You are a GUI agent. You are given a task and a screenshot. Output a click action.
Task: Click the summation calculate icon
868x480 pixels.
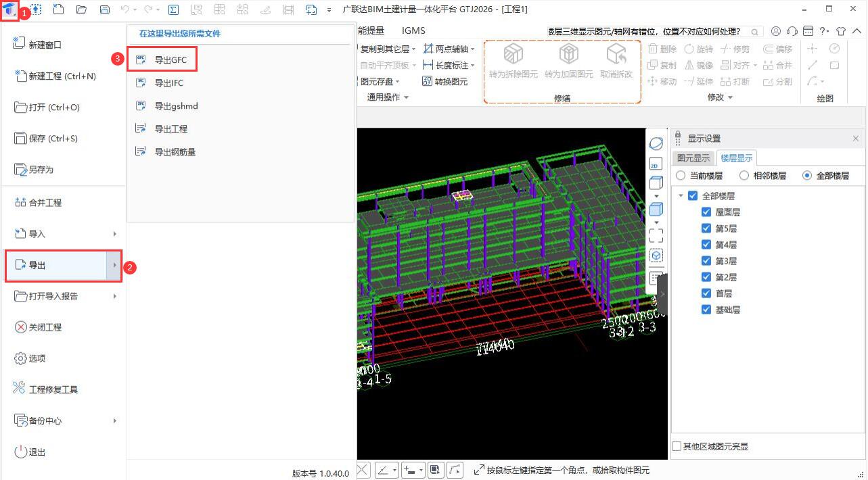click(x=173, y=9)
